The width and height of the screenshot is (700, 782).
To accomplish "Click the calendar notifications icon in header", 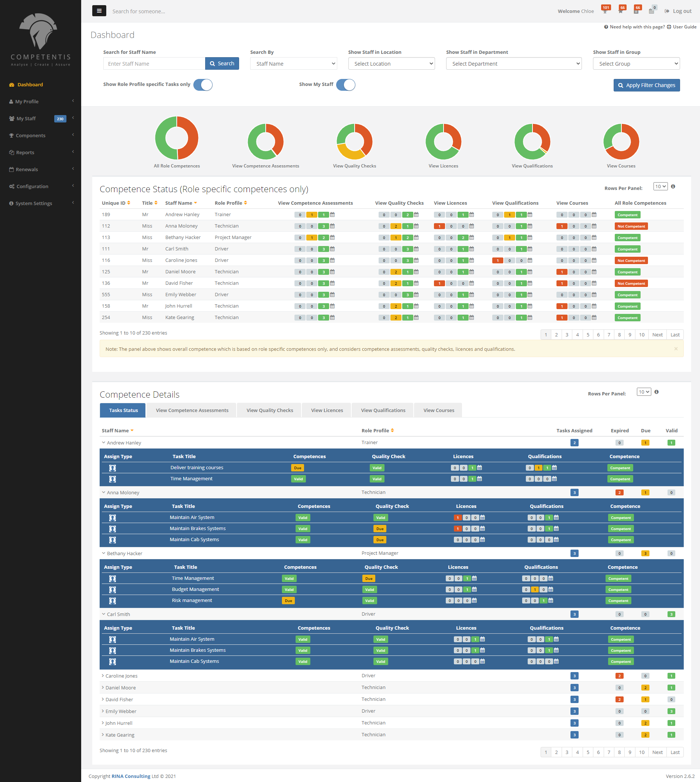I will (652, 11).
